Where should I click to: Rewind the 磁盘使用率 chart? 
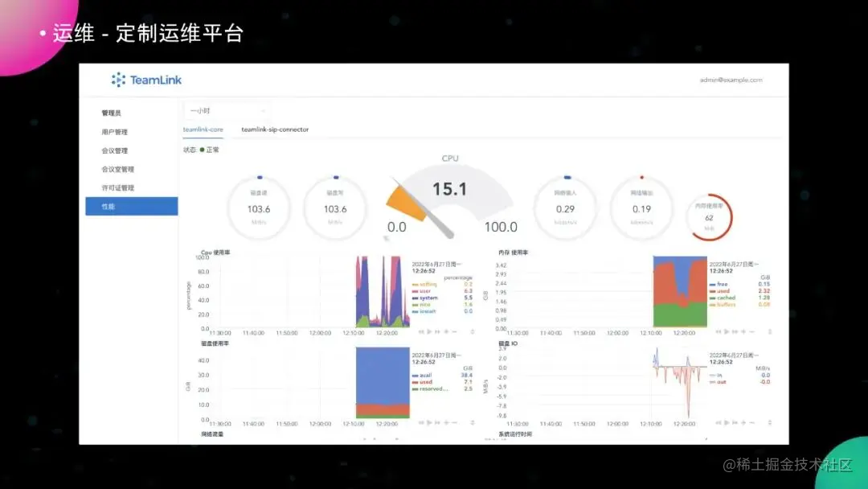coord(421,422)
